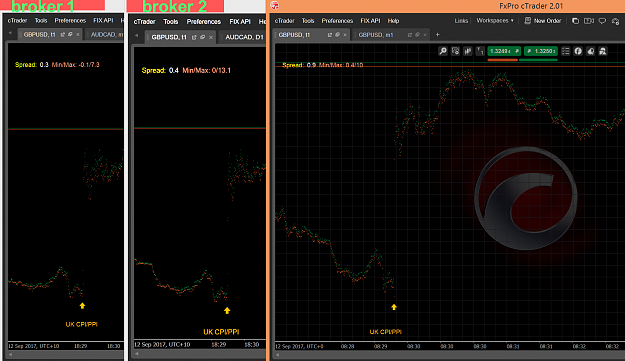Close the GBPUSD, t1 tab in broker 2
625x361 pixels.
(211, 37)
